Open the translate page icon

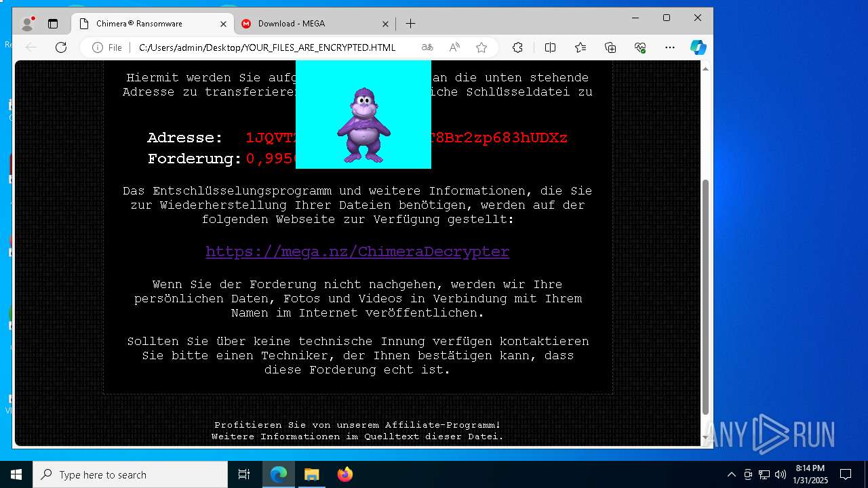(x=427, y=47)
